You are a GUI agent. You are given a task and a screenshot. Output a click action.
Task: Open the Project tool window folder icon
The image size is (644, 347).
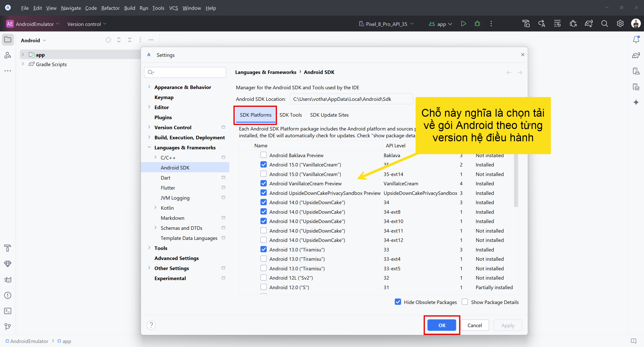pyautogui.click(x=8, y=40)
